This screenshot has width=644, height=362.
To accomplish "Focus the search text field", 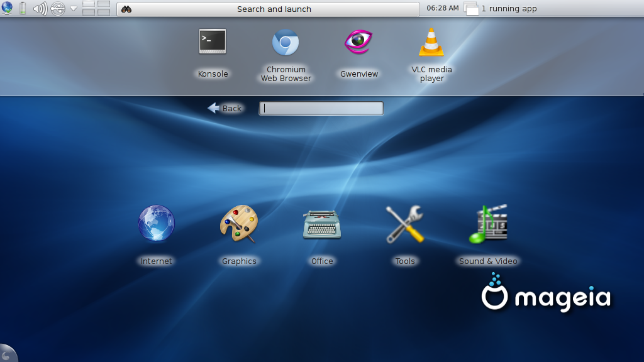I will [321, 108].
